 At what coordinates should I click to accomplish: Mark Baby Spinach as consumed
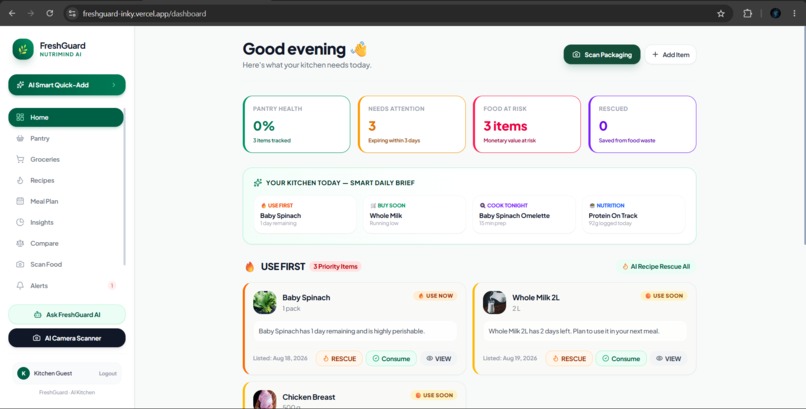point(391,359)
